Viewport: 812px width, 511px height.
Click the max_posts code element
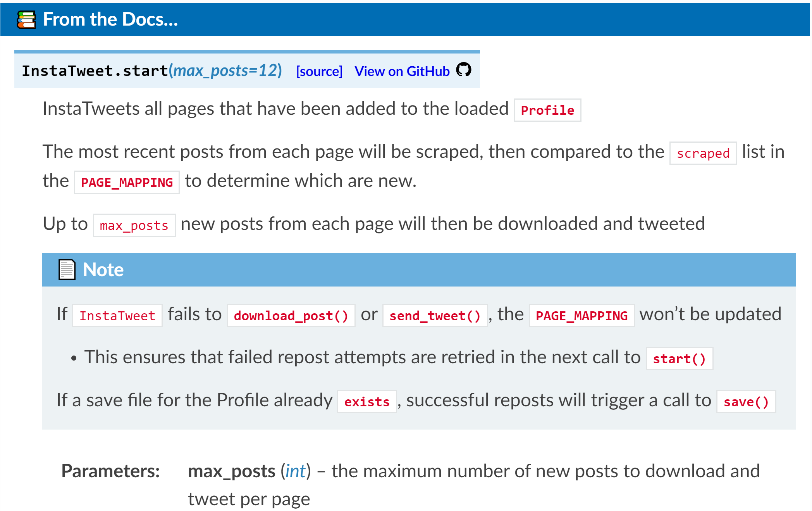point(134,225)
